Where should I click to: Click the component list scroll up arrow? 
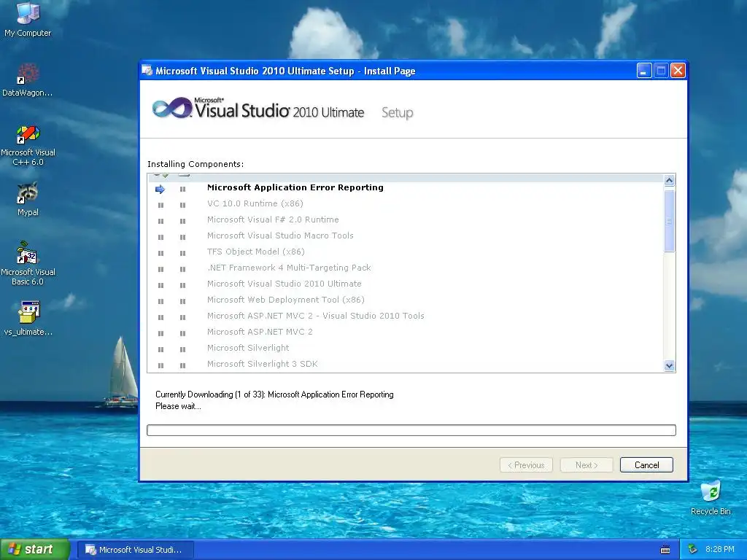coord(669,181)
